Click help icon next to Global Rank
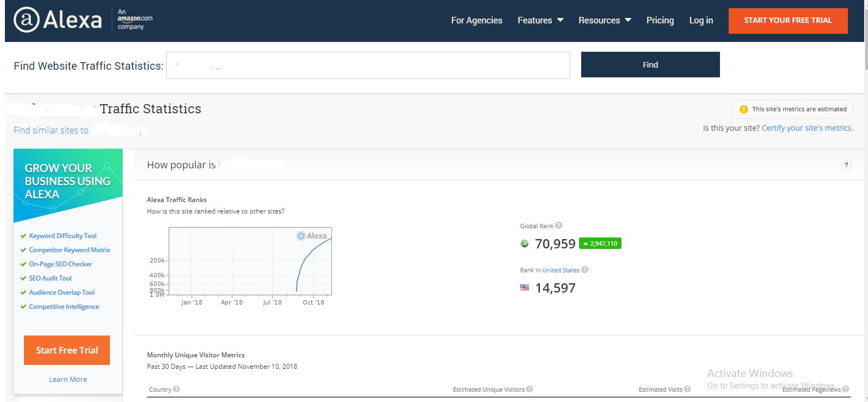 pyautogui.click(x=558, y=226)
